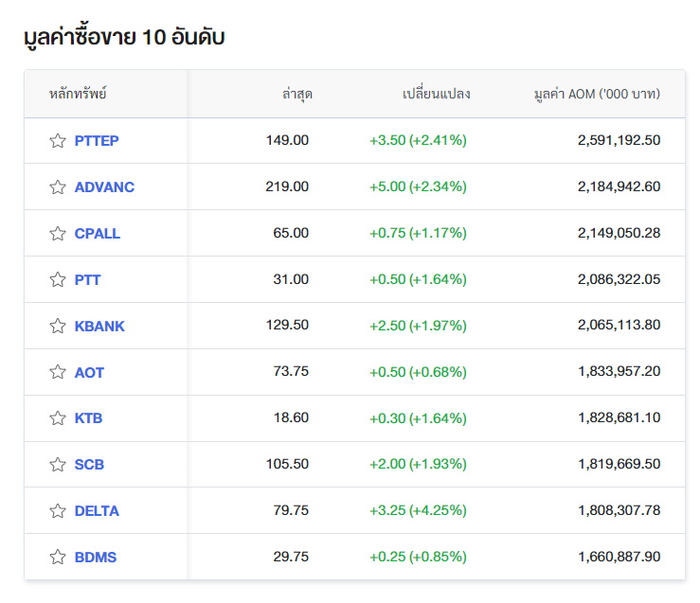Select PTT last price 31.00
The width and height of the screenshot is (700, 603).
291,279
